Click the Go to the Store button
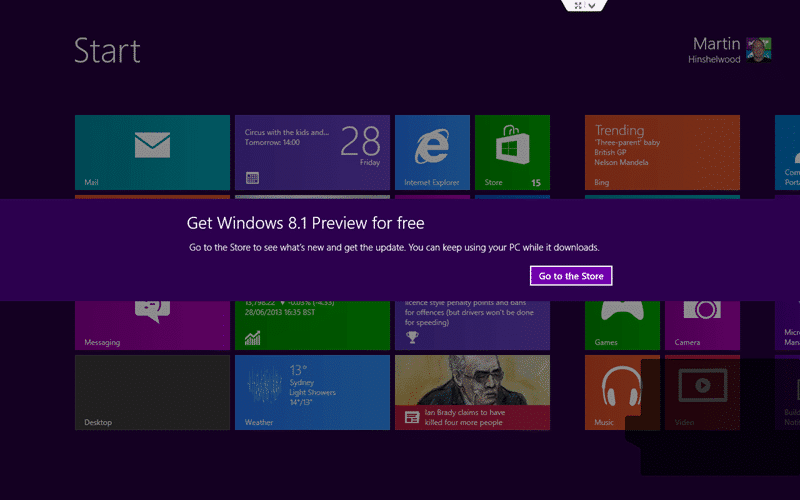 571,276
